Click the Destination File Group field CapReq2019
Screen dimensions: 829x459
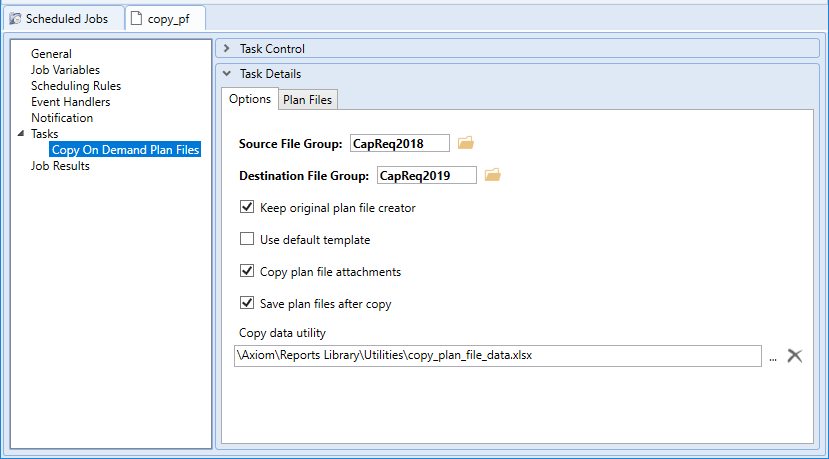pos(427,175)
